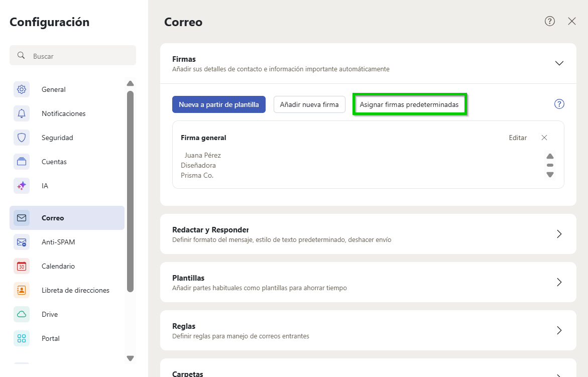The height and width of the screenshot is (377, 588).
Task: Open Cuentas using its sidebar icon
Action: pyautogui.click(x=21, y=161)
